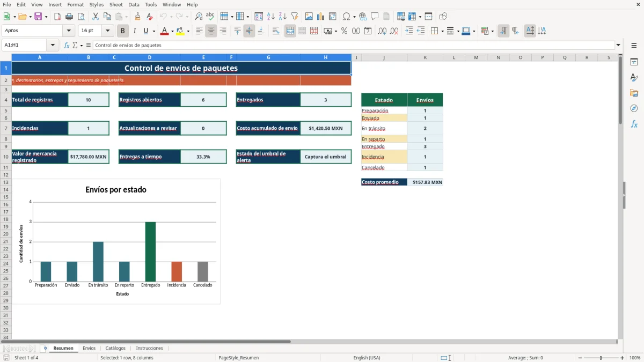Viewport: 644px width, 362px height.
Task: Insert a hyperlink with the globe icon
Action: point(363,17)
